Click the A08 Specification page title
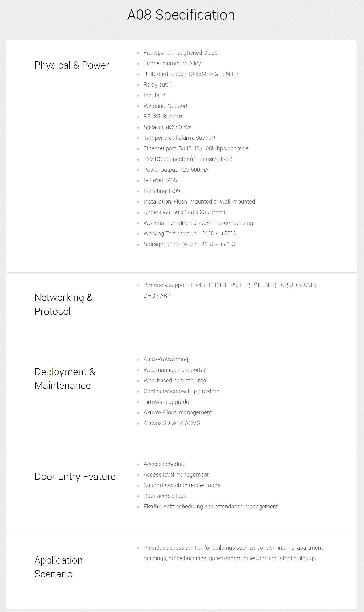 181,15
